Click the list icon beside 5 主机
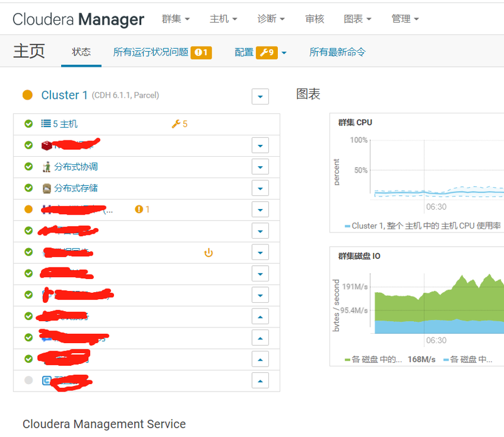This screenshot has height=437, width=504. click(46, 123)
